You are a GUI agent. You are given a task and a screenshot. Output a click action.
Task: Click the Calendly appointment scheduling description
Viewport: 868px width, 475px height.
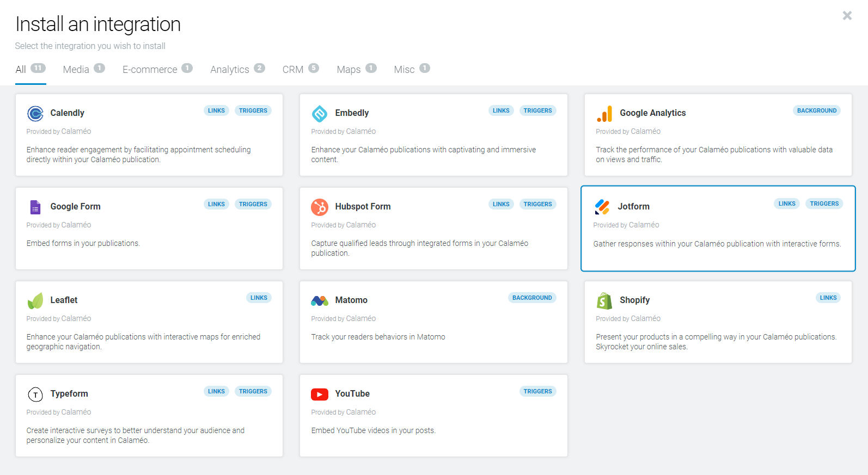tap(139, 155)
